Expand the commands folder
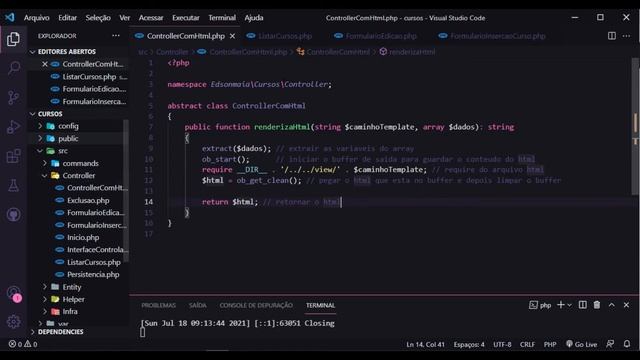The width and height of the screenshot is (640, 360). pyautogui.click(x=80, y=163)
